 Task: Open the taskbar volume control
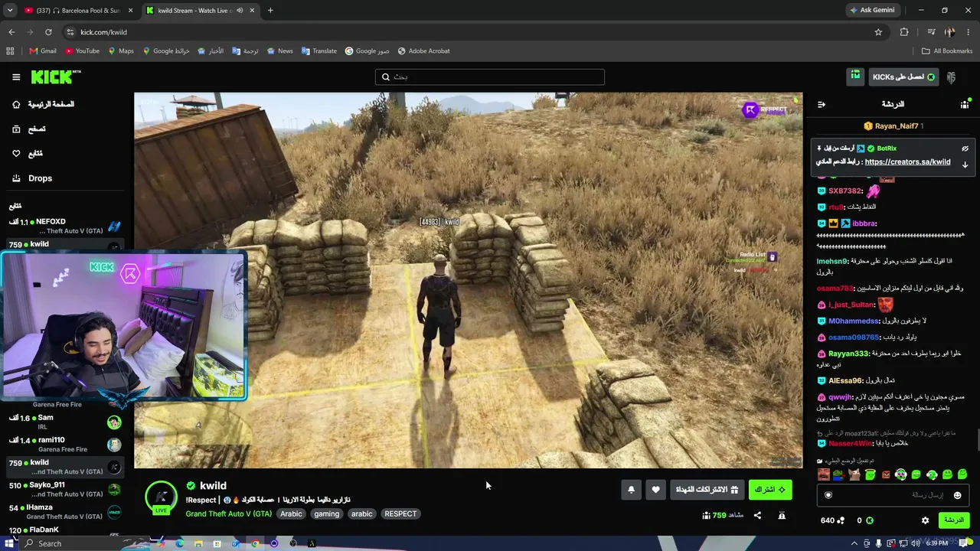point(915,543)
